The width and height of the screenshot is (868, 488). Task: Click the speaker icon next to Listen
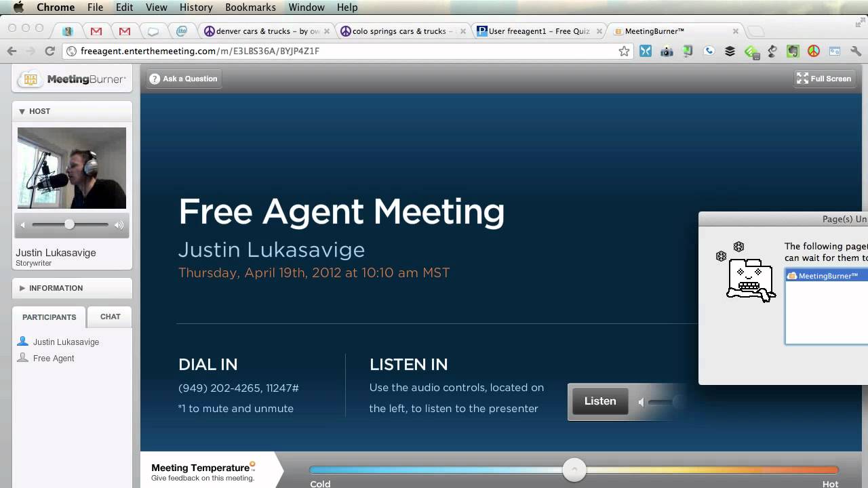coord(642,402)
